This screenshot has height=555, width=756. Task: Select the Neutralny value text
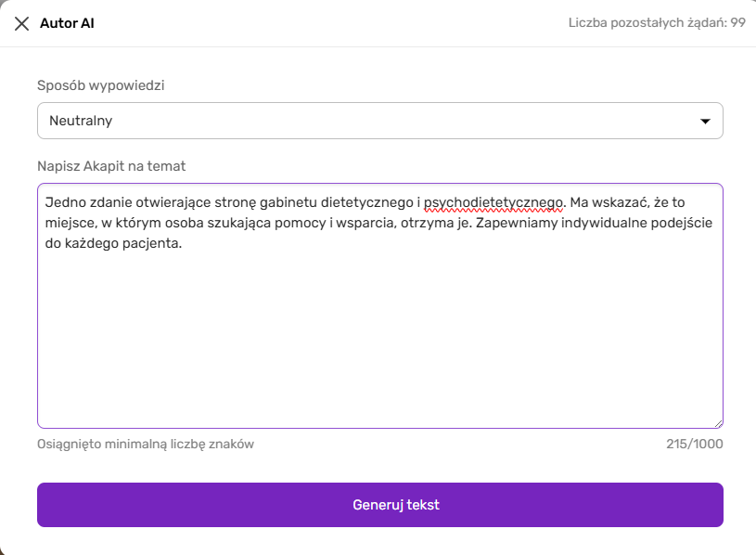coord(81,121)
